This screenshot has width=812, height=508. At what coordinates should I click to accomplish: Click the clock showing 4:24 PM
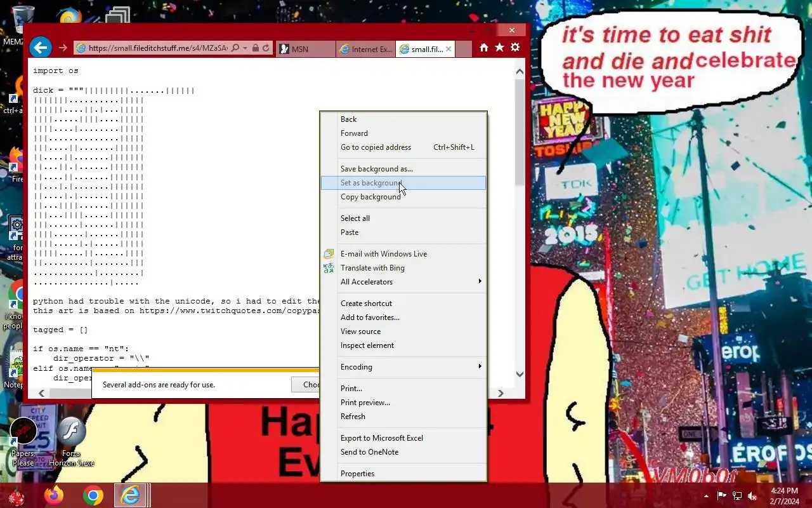point(785,496)
